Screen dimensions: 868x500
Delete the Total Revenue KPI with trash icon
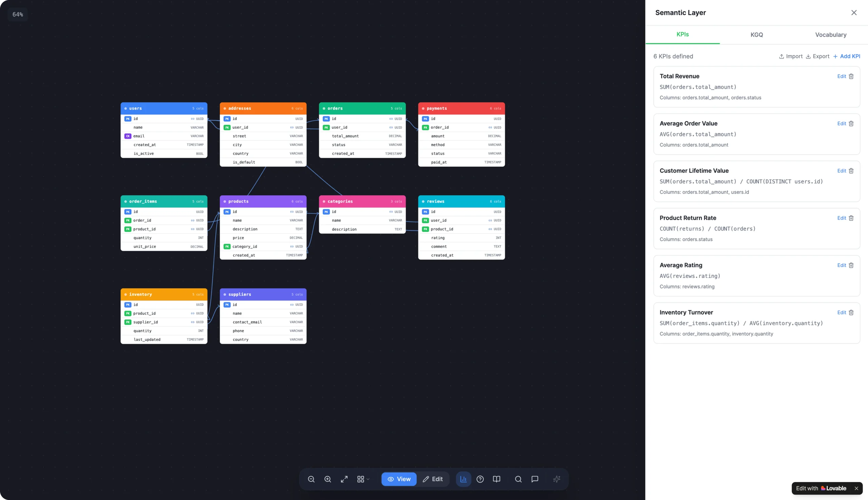point(851,76)
